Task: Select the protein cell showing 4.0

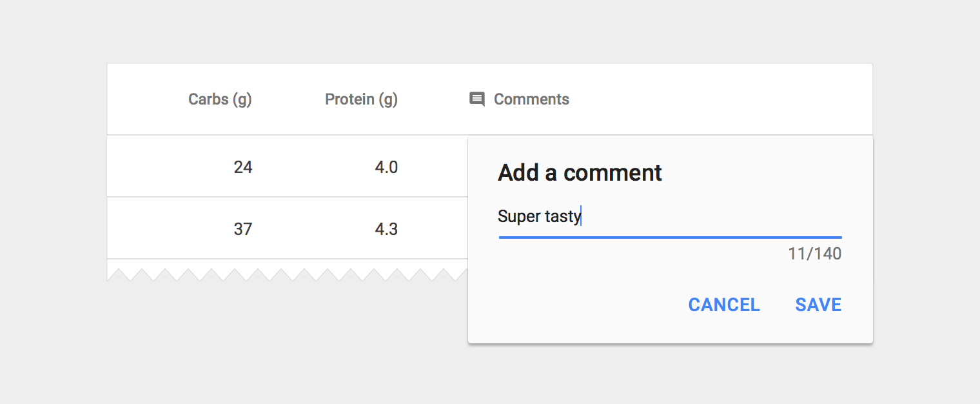Action: [386, 168]
